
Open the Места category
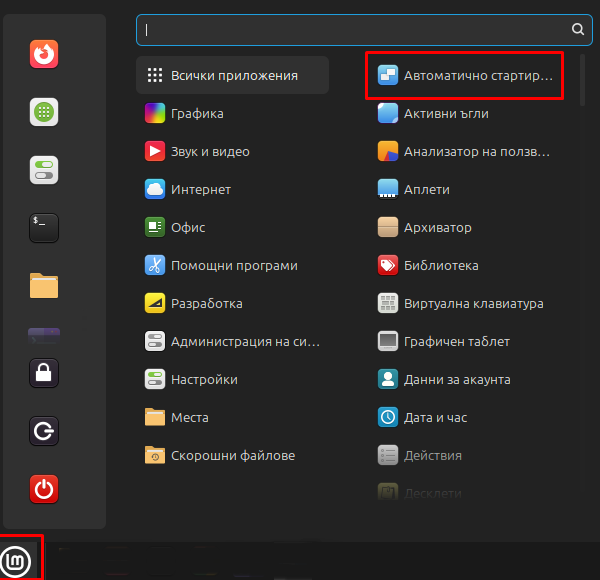(x=233, y=417)
